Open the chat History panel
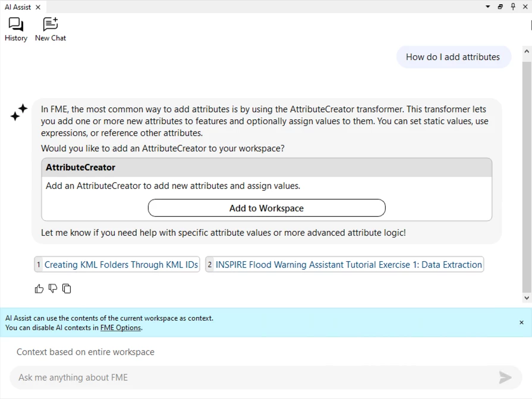 (x=16, y=29)
